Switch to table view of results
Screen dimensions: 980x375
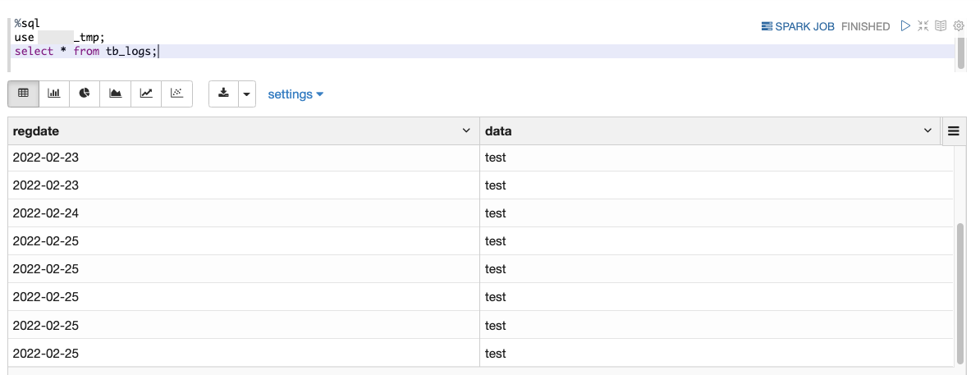[x=23, y=94]
